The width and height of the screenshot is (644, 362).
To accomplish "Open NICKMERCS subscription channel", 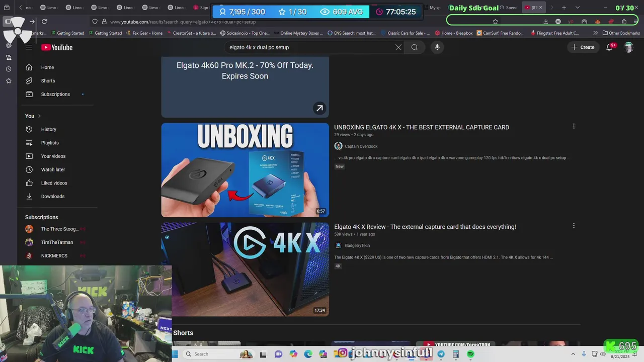I will (x=56, y=256).
